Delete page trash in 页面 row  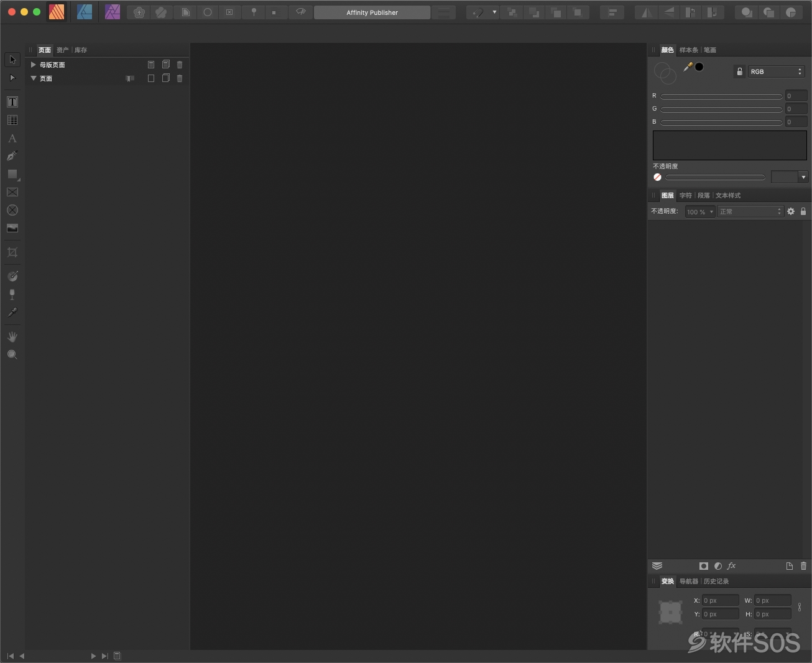point(180,78)
